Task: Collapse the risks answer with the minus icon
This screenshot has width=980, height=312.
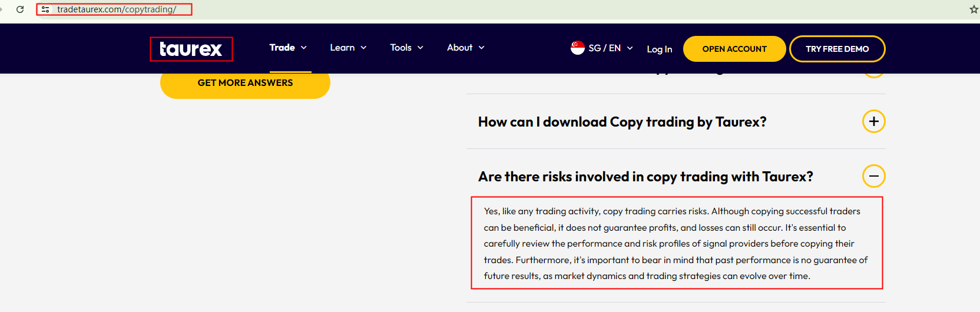Action: tap(873, 176)
